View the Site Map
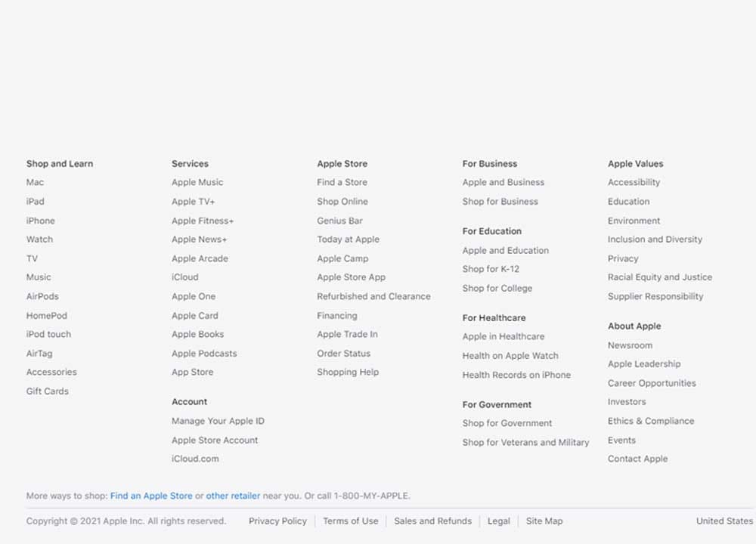The width and height of the screenshot is (756, 544). (x=544, y=521)
